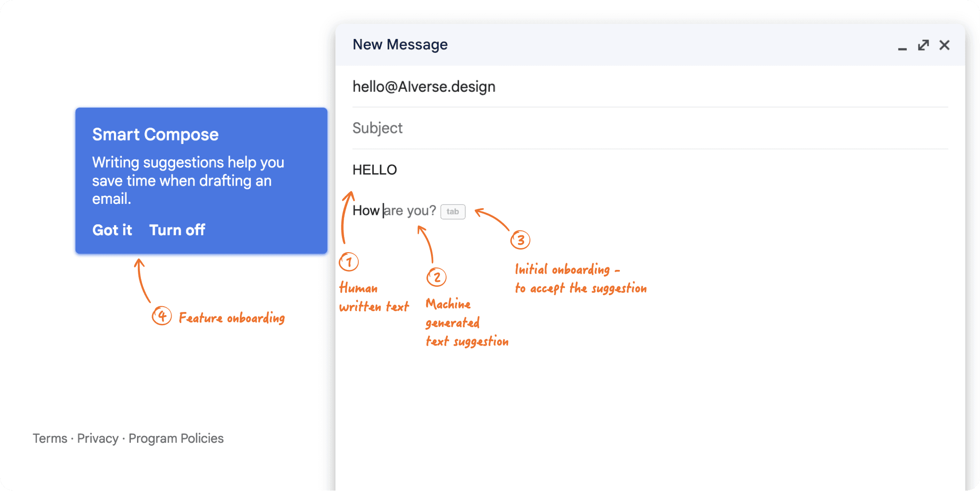This screenshot has width=980, height=491.
Task: Accept the suggested text 'are you?'
Action: tap(453, 212)
